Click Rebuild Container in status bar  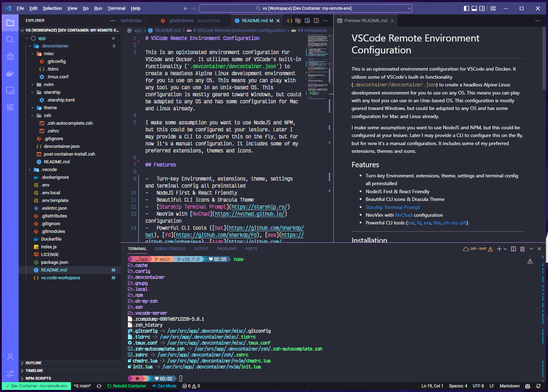[126, 386]
